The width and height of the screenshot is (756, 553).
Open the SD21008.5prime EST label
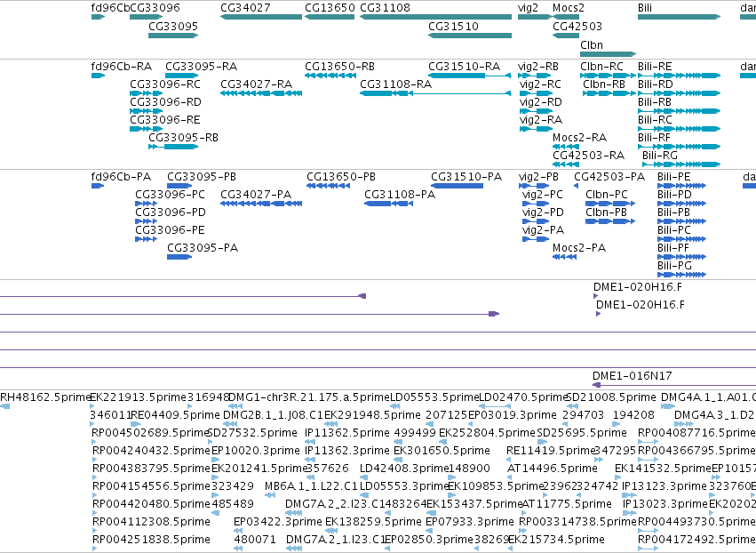[x=611, y=397]
